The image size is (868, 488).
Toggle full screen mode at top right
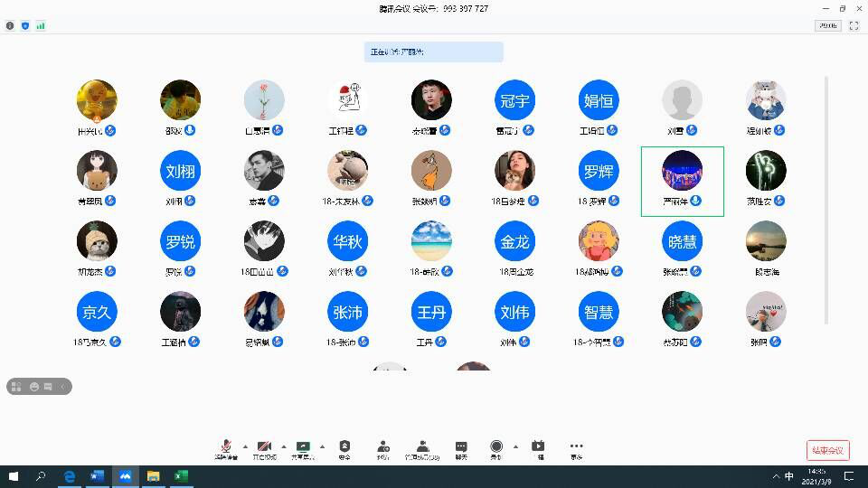854,26
